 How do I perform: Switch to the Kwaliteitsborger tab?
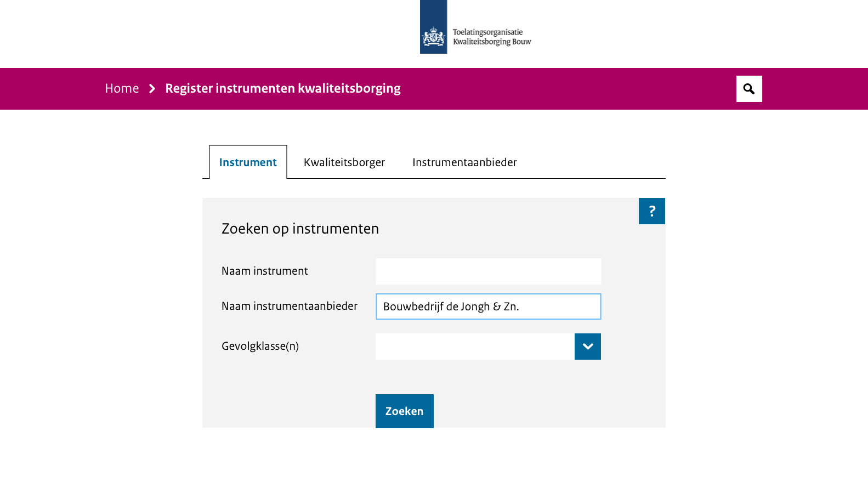[344, 162]
